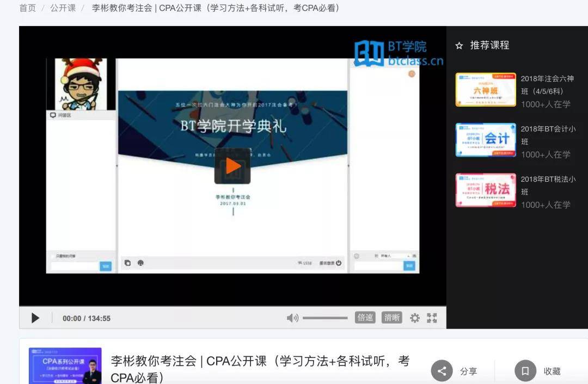Click the 推荐课程 heading

[490, 45]
